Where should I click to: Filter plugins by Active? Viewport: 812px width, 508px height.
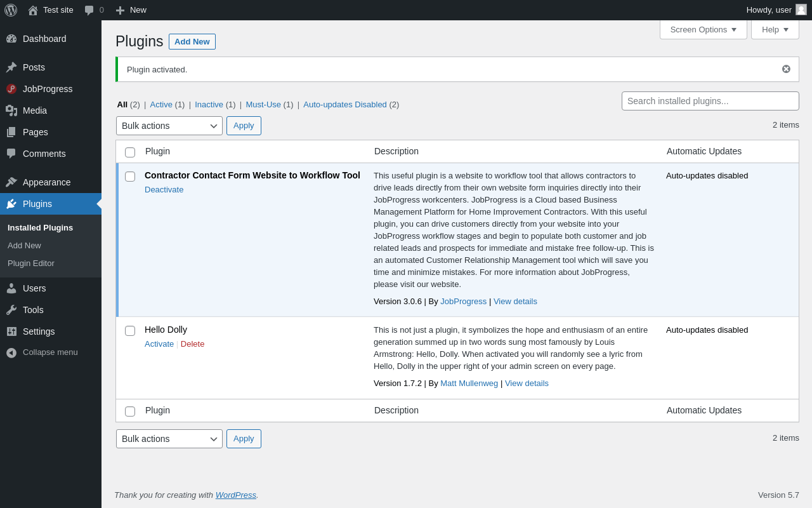(x=161, y=105)
